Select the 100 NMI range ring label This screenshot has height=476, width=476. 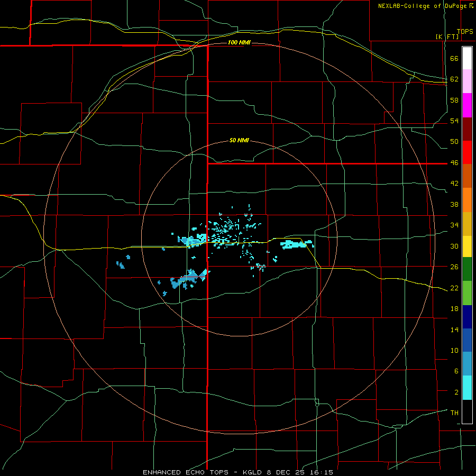[239, 42]
